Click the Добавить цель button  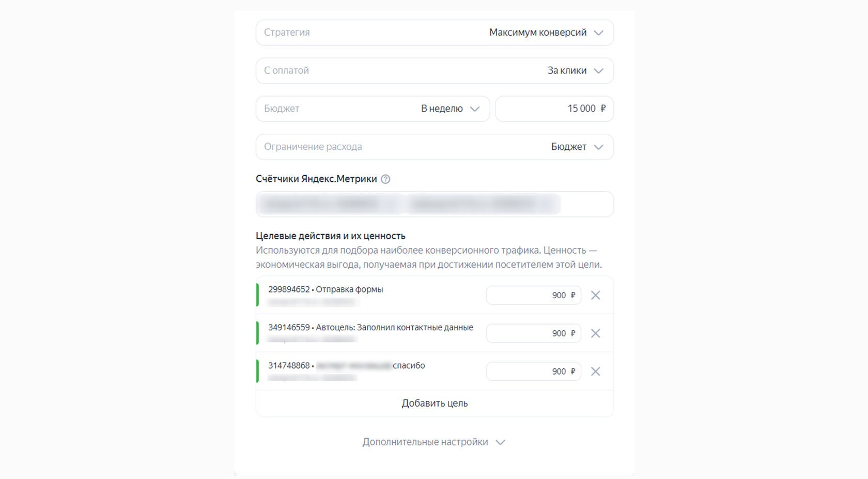click(x=435, y=404)
